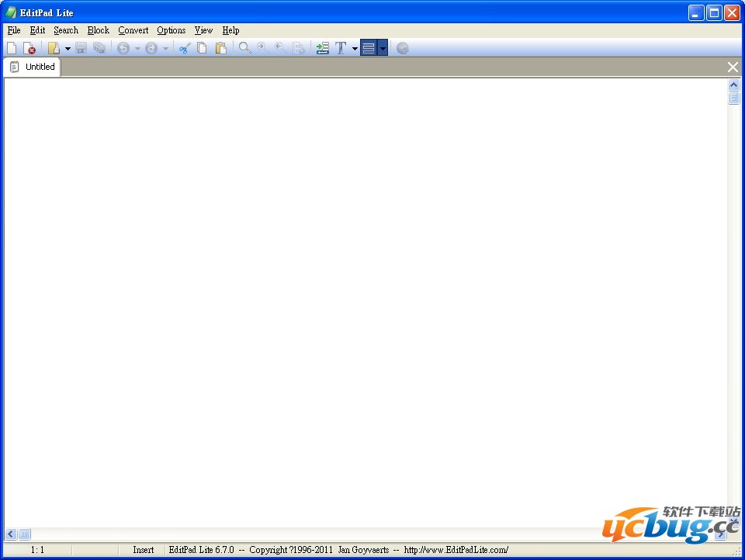This screenshot has width=745, height=560.
Task: Expand dropdown arrow beside highlighted lines button
Action: coord(383,48)
